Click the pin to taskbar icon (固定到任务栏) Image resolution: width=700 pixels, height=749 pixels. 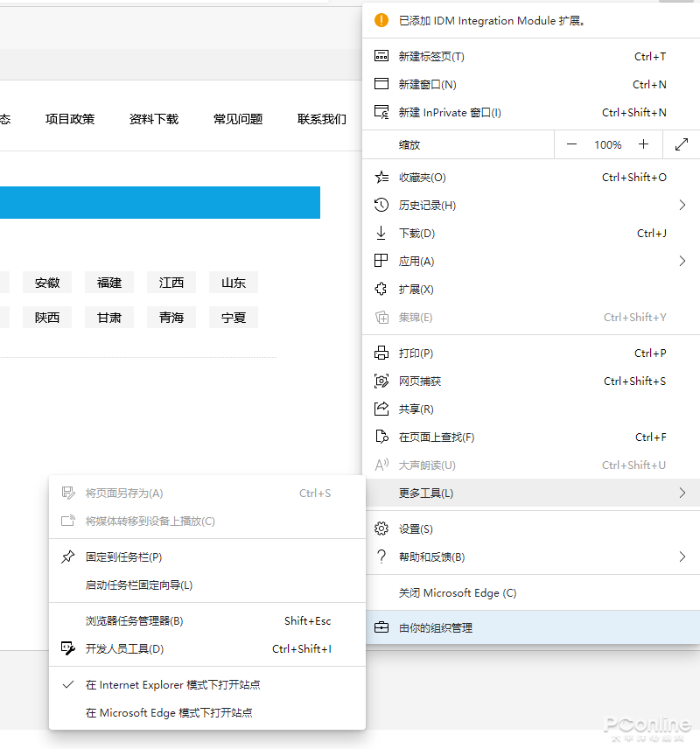68,557
